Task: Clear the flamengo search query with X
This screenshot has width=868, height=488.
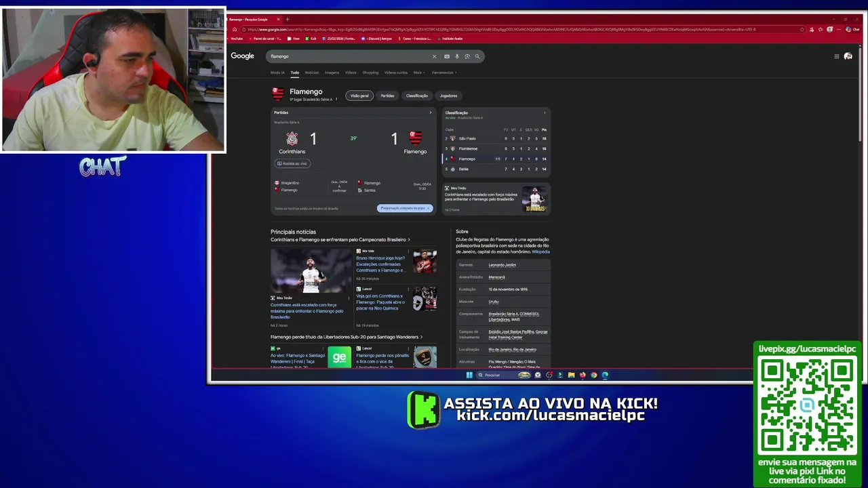Action: click(x=434, y=56)
